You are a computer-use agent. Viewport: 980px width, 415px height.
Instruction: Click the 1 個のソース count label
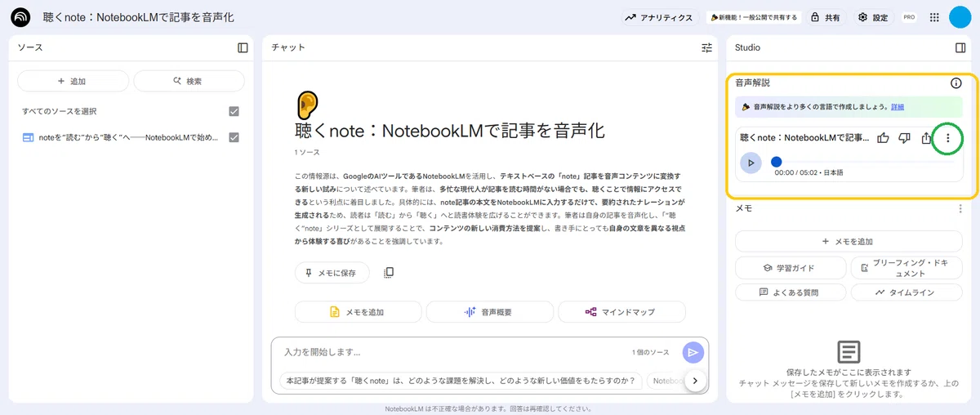point(650,352)
